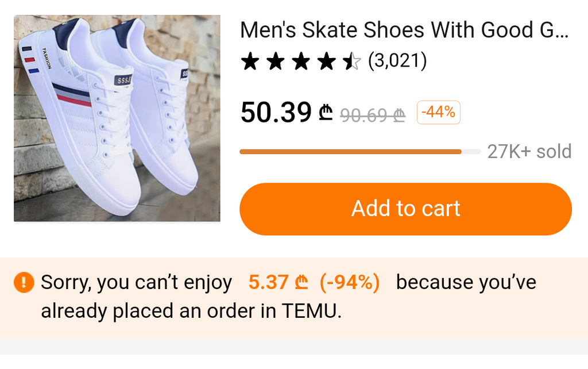Click the 27K+ sold label

529,152
